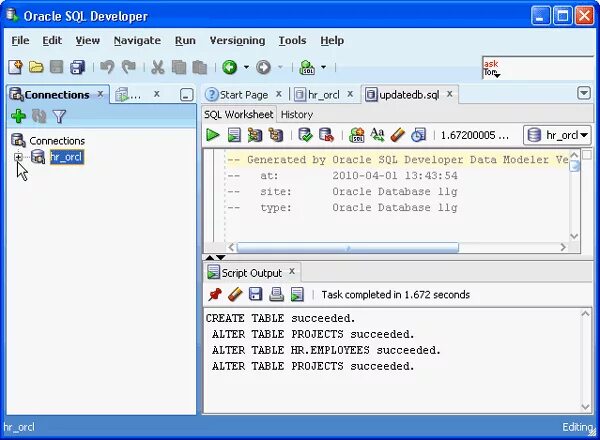Image resolution: width=600 pixels, height=440 pixels.
Task: Click Run Script icon in Script Output toolbar
Action: pos(297,294)
